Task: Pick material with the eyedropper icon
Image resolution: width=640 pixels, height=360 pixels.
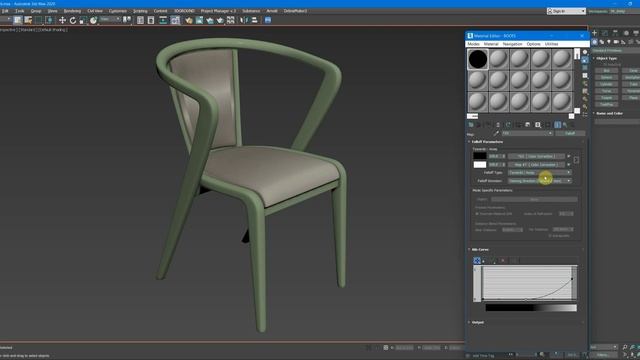Action: pos(496,133)
